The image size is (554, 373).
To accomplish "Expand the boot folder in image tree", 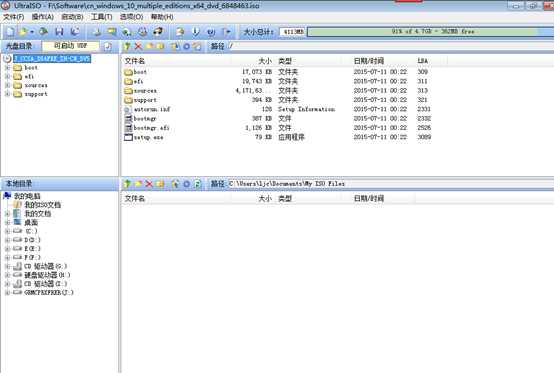I will tap(7, 67).
